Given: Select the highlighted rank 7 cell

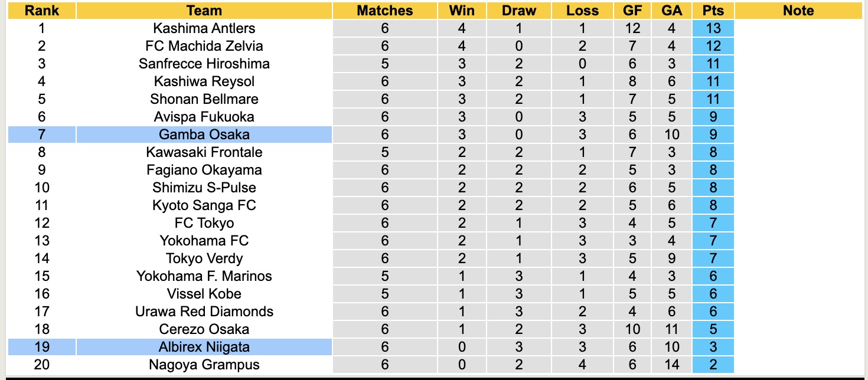Looking at the screenshot, I should click(42, 135).
